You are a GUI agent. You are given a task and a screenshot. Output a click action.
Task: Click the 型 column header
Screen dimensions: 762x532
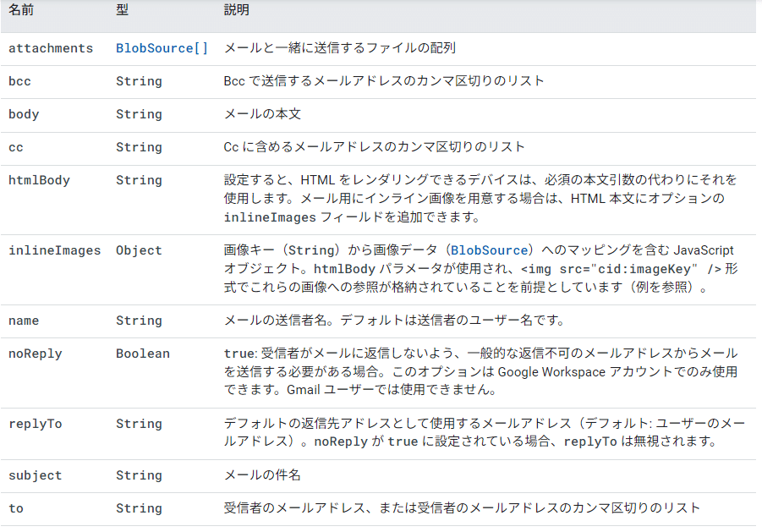point(122,9)
